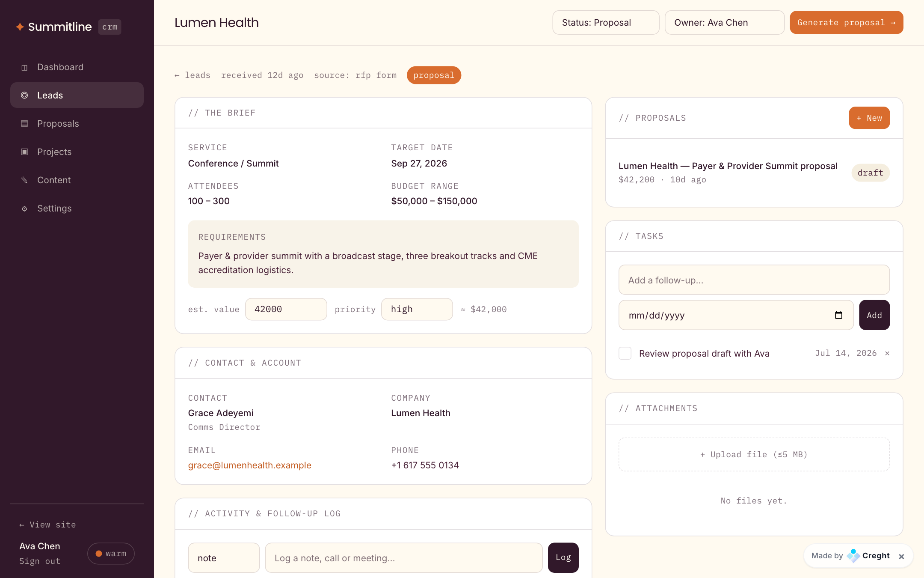Click the Ava Chen user name
The image size is (924, 578).
pos(40,546)
